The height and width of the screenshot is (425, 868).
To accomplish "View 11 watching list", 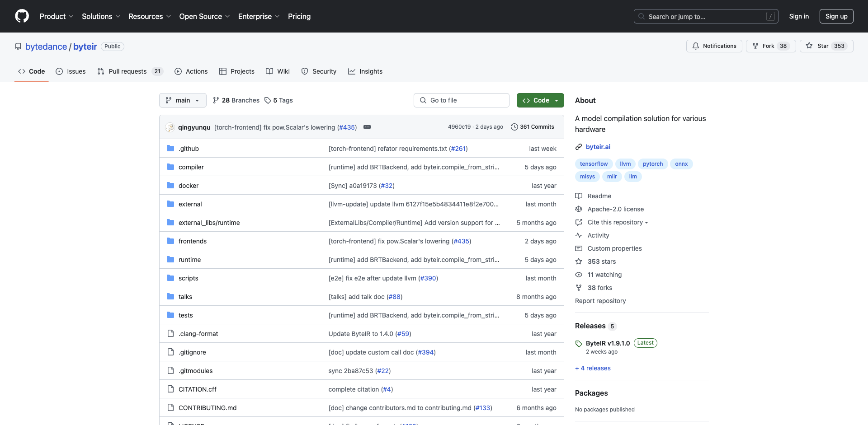I will click(x=604, y=275).
